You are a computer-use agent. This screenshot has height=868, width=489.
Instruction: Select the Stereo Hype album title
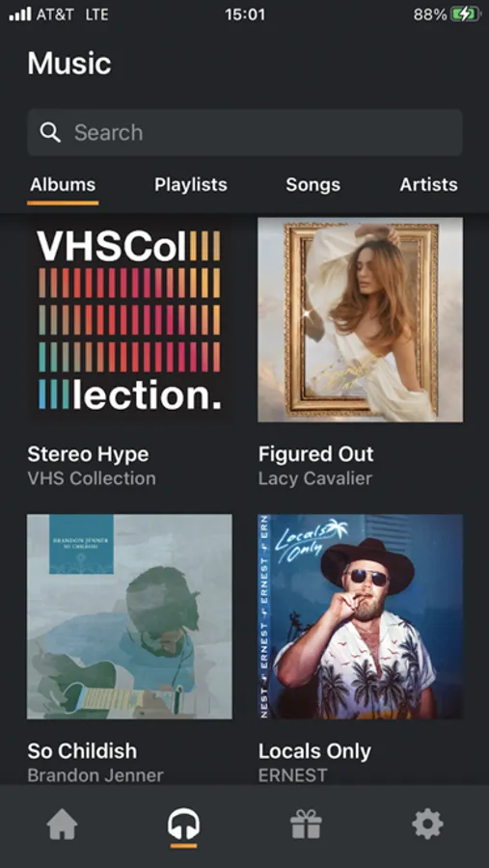click(88, 454)
